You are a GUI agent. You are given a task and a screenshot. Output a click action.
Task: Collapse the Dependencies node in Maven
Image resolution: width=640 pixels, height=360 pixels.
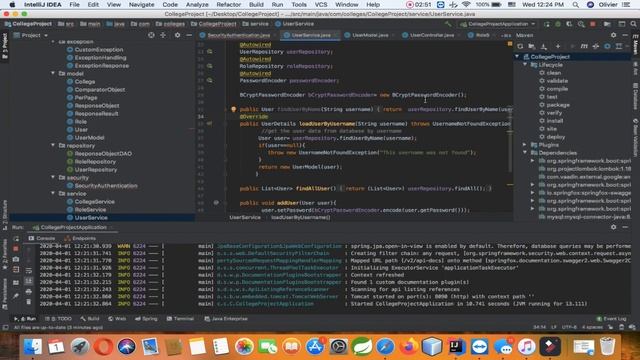point(525,153)
